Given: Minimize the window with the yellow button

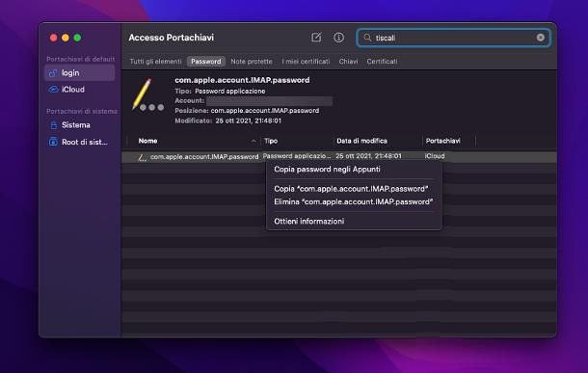Looking at the screenshot, I should click(66, 38).
